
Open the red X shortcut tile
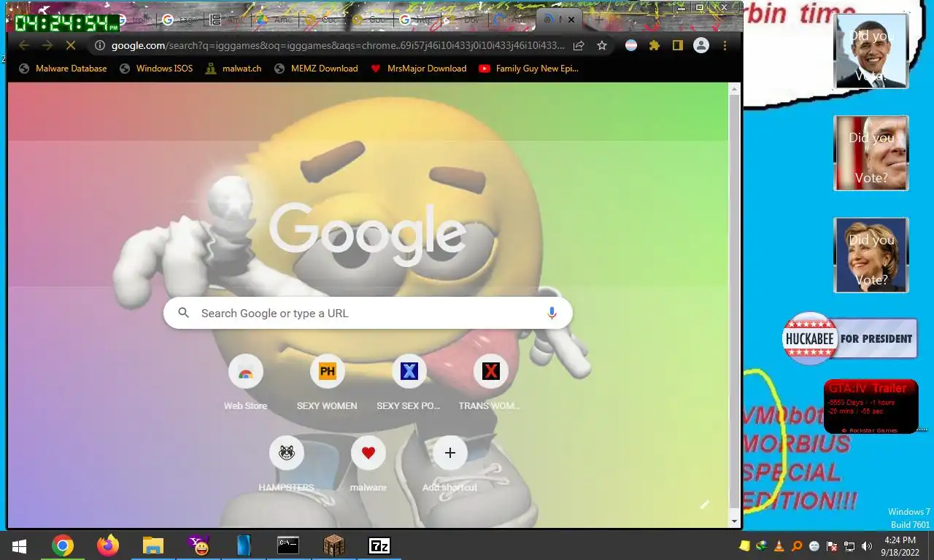point(490,383)
